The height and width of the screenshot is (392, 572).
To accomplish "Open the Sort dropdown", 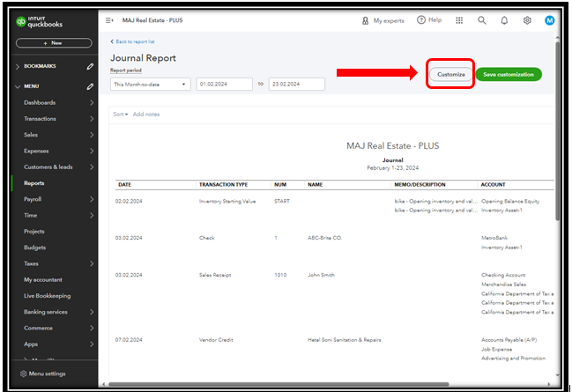I will [x=121, y=115].
